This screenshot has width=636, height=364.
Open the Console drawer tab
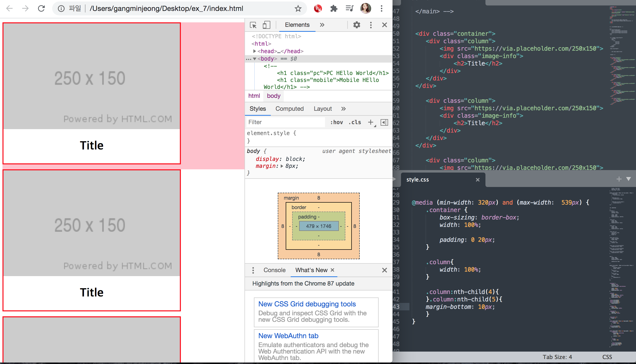click(x=274, y=270)
